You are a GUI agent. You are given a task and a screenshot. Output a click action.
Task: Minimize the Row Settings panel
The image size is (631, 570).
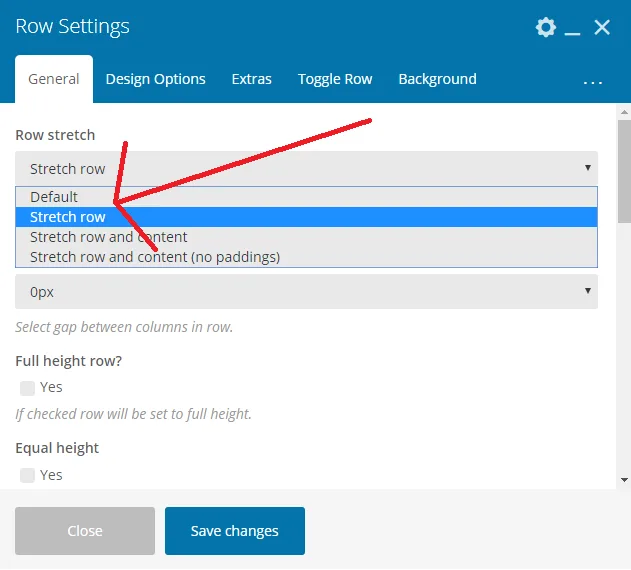pos(572,28)
